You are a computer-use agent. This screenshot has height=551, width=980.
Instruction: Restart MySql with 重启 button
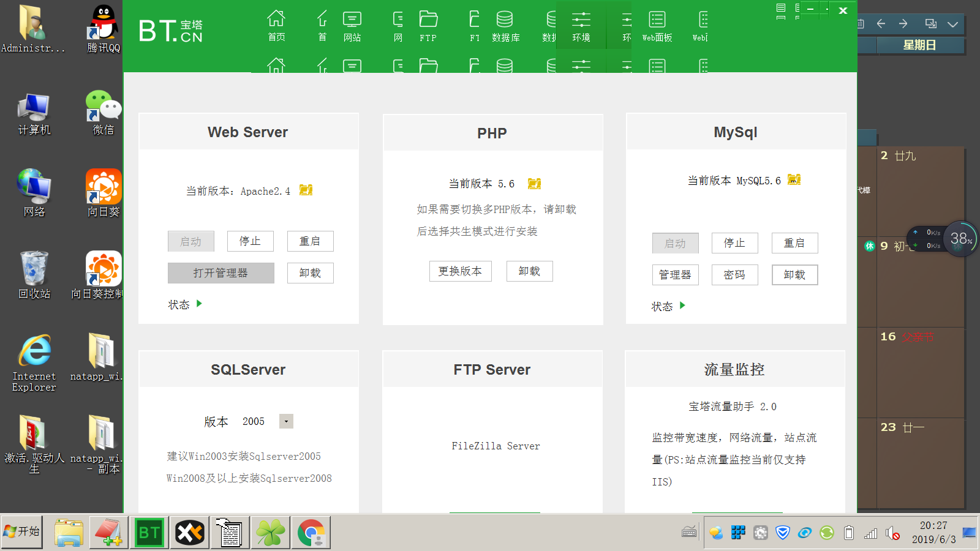[794, 243]
